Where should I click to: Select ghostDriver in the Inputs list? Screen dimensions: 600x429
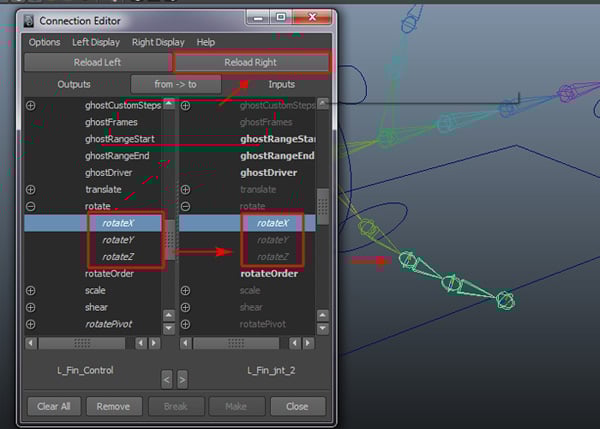click(x=269, y=173)
